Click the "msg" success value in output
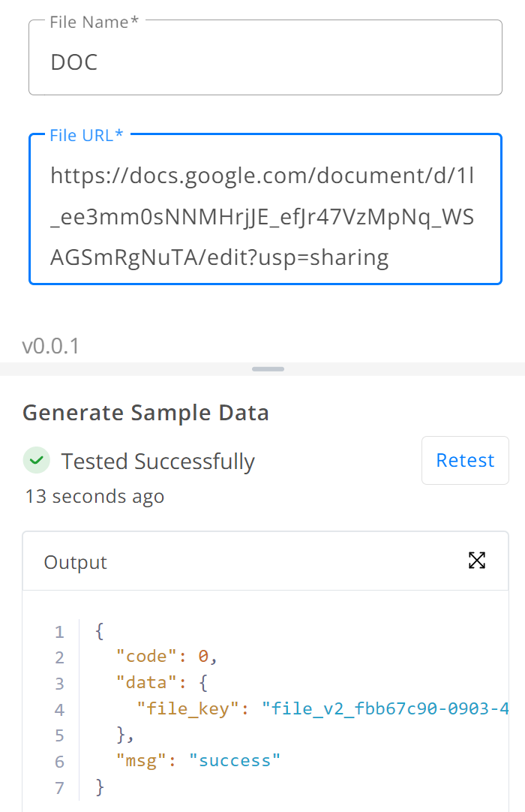 point(235,761)
